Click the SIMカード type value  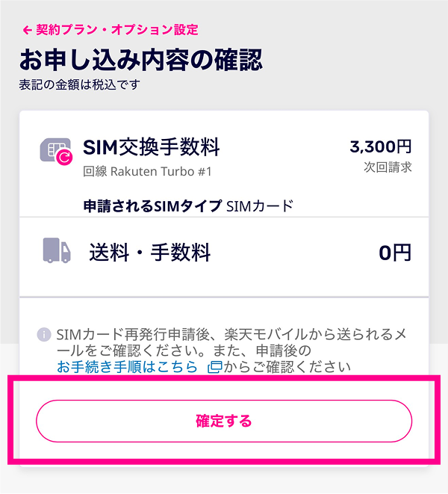coord(260,206)
